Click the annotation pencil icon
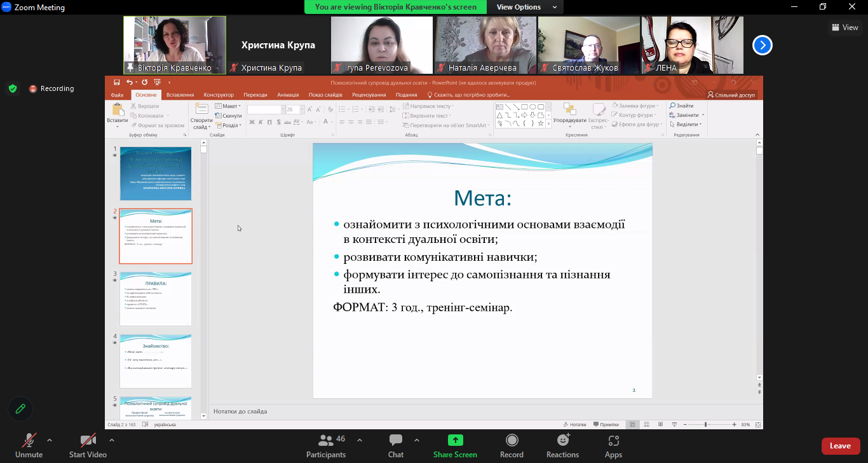Viewport: 868px width, 463px height. point(20,409)
